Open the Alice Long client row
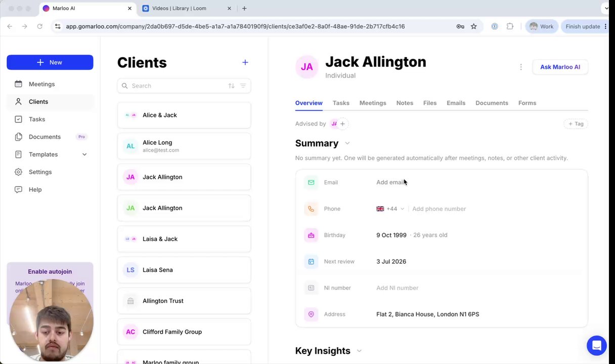The width and height of the screenshot is (615, 364). (x=184, y=146)
